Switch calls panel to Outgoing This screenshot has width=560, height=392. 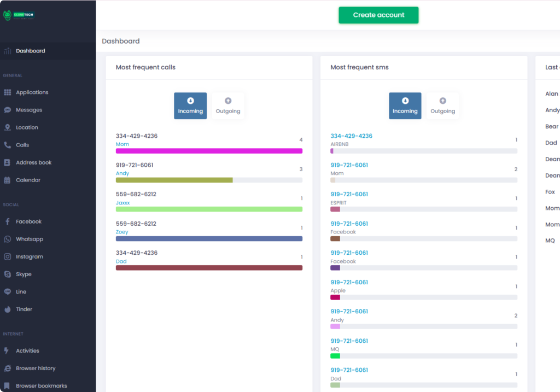[x=228, y=106]
